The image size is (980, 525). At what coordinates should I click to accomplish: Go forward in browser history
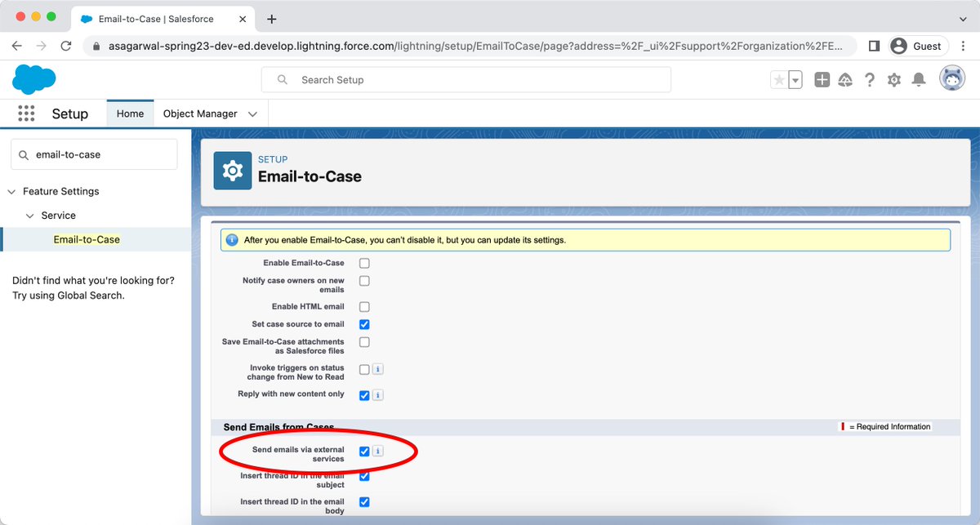tap(42, 47)
